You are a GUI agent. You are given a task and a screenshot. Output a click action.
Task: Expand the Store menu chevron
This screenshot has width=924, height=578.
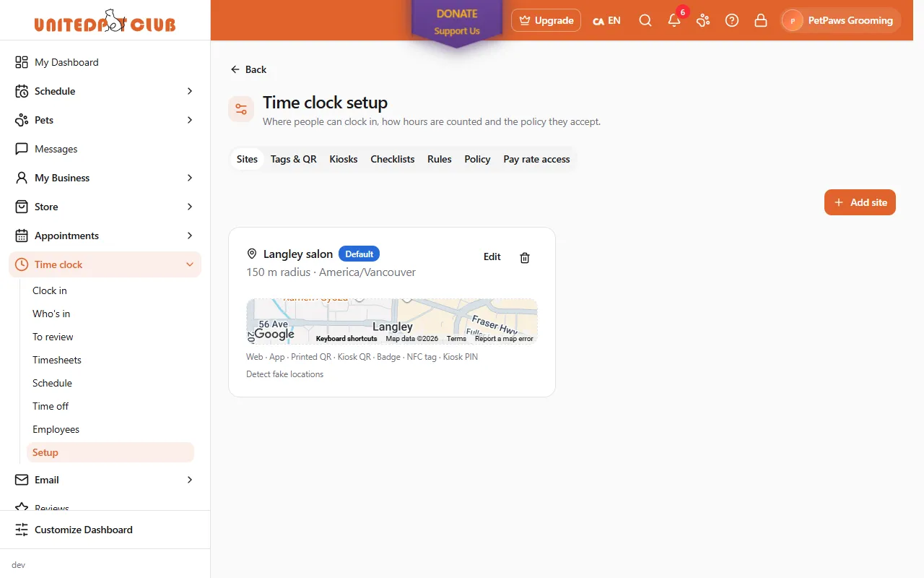(x=190, y=207)
